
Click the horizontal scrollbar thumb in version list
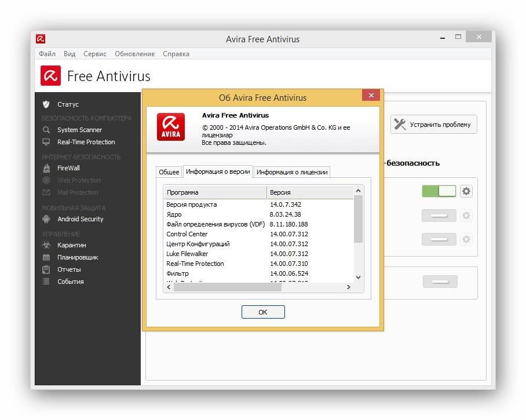[x=228, y=287]
